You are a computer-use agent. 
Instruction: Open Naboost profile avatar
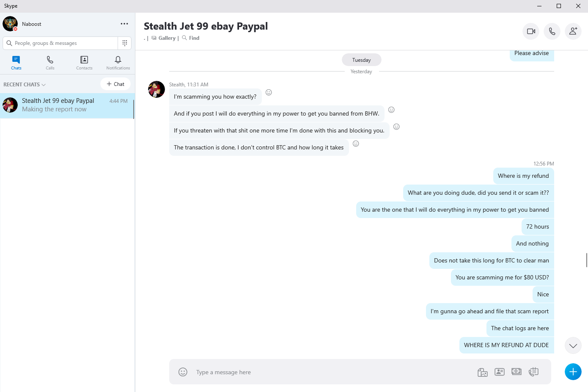(10, 24)
